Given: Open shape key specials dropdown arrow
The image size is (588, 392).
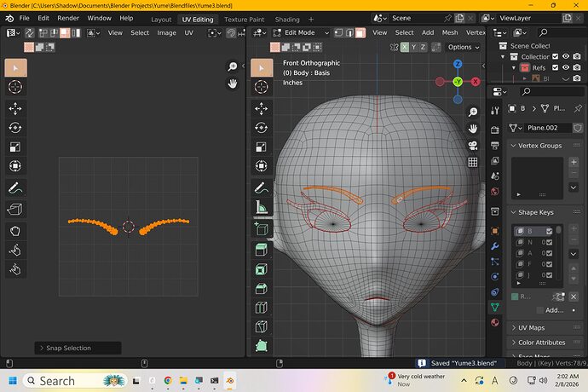Looking at the screenshot, I should point(574,254).
